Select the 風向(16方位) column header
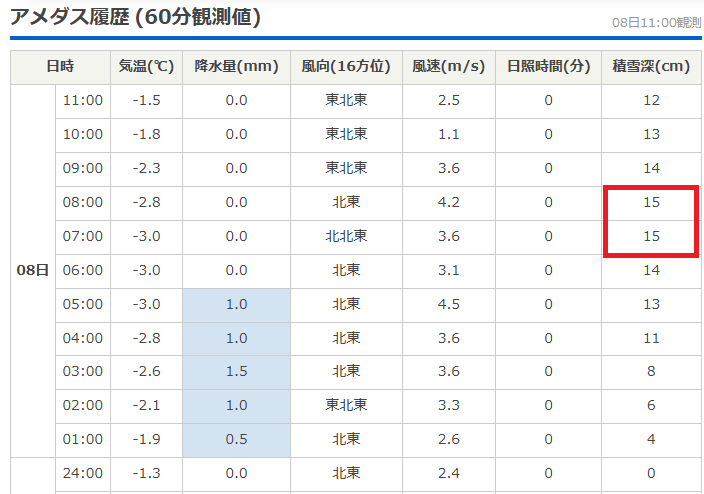 tap(346, 67)
